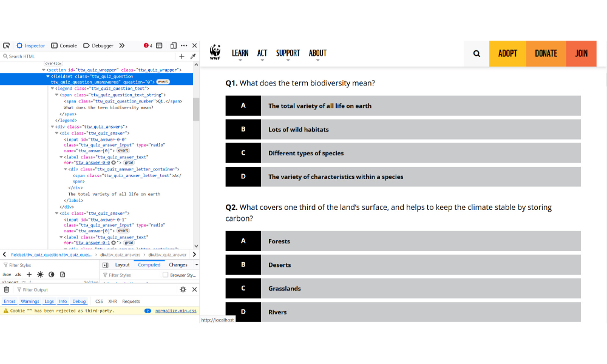The image size is (607, 364).
Task: Toggle the Debug console filter
Action: point(79,302)
